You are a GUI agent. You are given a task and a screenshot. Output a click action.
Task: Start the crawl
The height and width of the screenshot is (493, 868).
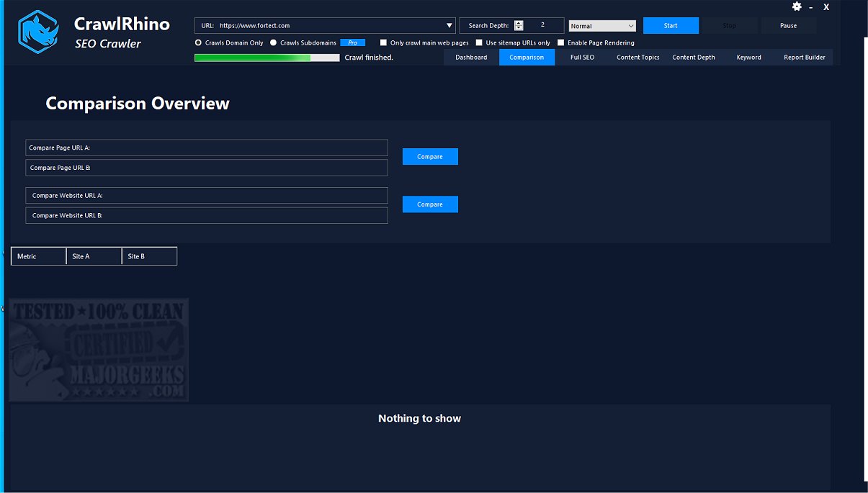pyautogui.click(x=671, y=26)
